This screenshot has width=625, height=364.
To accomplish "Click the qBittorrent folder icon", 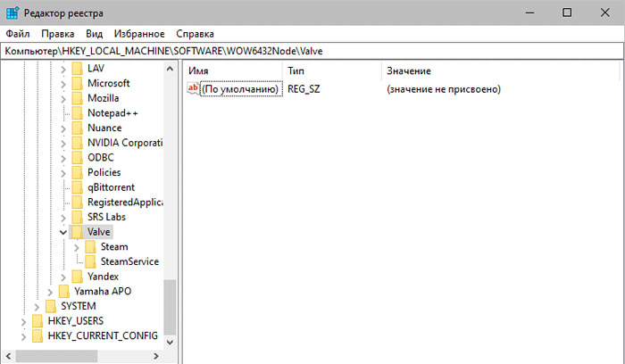I will pyautogui.click(x=78, y=187).
